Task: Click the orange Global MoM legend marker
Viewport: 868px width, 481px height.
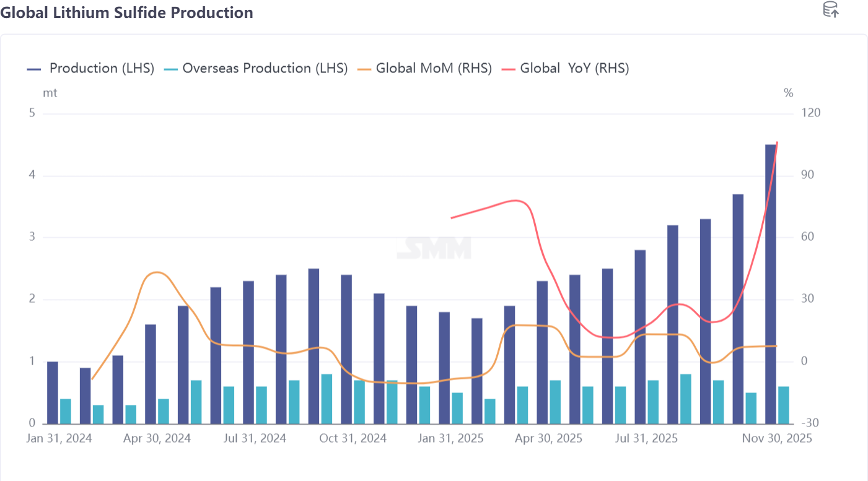Action: [365, 69]
